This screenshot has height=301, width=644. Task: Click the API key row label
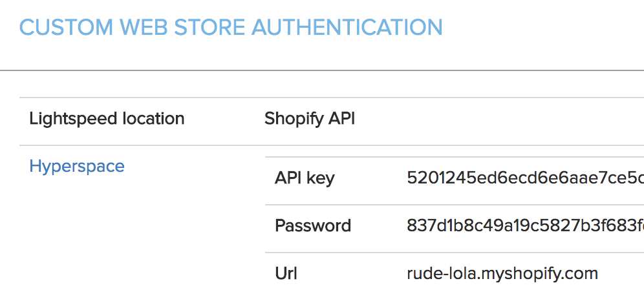305,178
